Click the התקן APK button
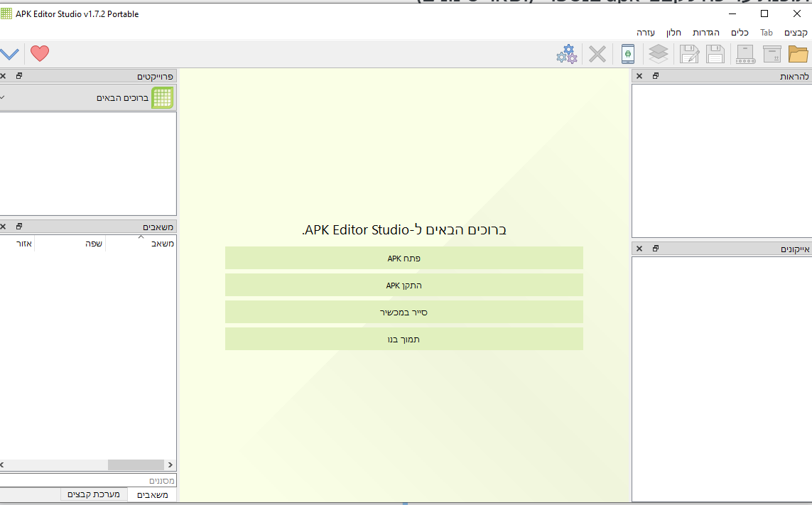 point(404,286)
